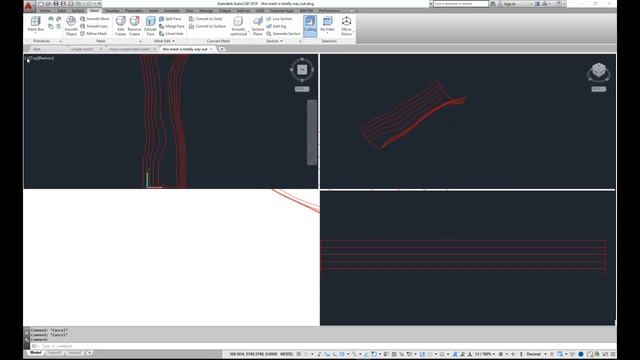Click Undo in the quick access toolbar

78,4
